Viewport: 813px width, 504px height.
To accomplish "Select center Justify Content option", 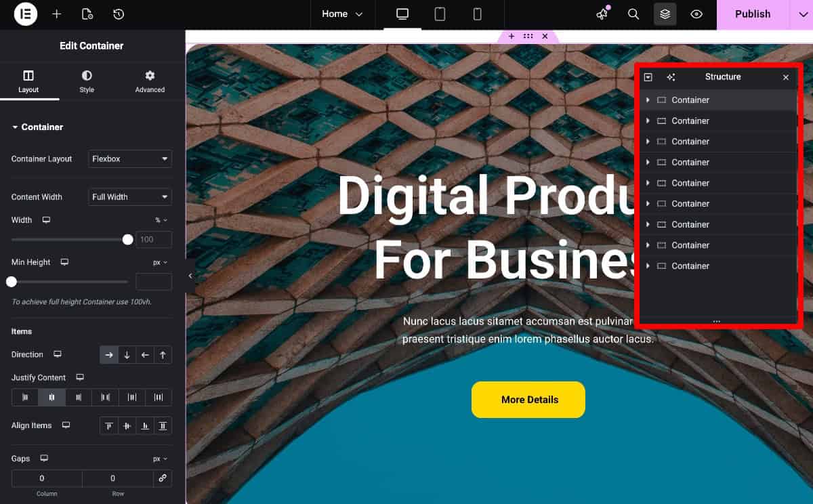I will click(x=51, y=398).
